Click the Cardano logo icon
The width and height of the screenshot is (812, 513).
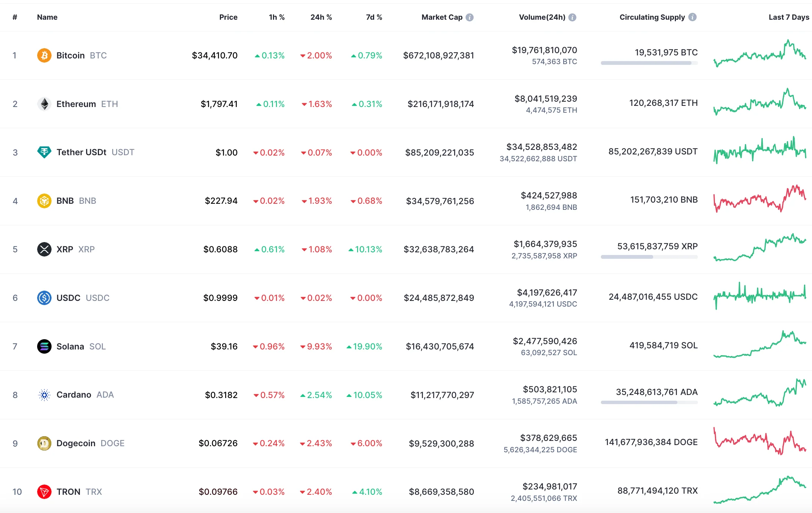[x=44, y=395]
